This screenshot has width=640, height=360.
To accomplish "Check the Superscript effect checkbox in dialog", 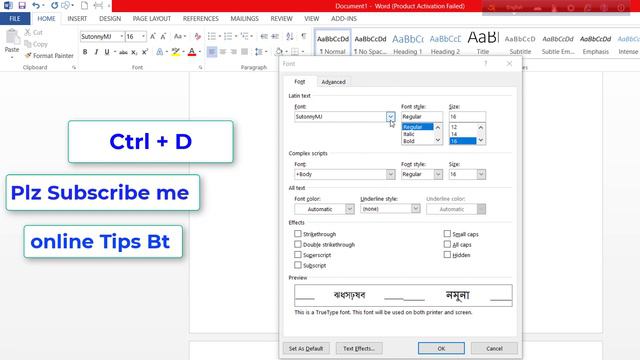I will point(298,255).
